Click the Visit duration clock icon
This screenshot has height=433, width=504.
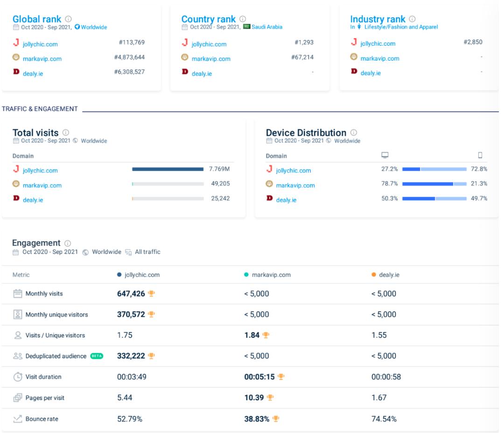pyautogui.click(x=18, y=377)
